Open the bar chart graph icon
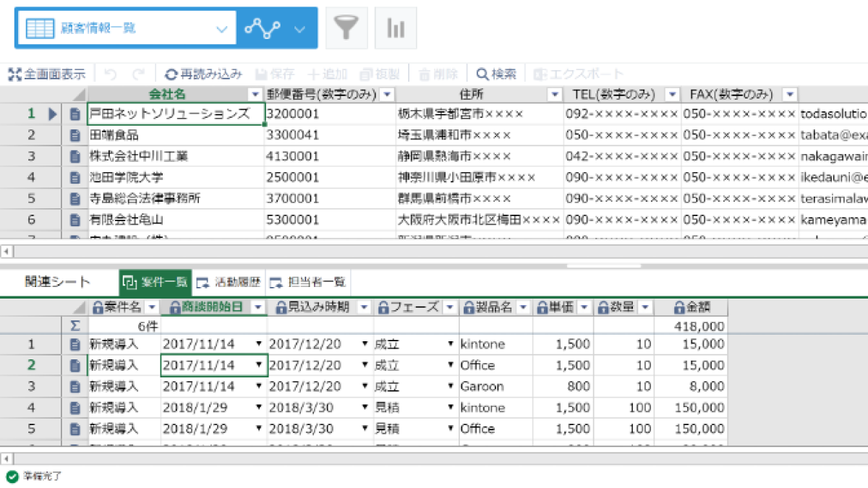This screenshot has height=488, width=868. (x=396, y=28)
